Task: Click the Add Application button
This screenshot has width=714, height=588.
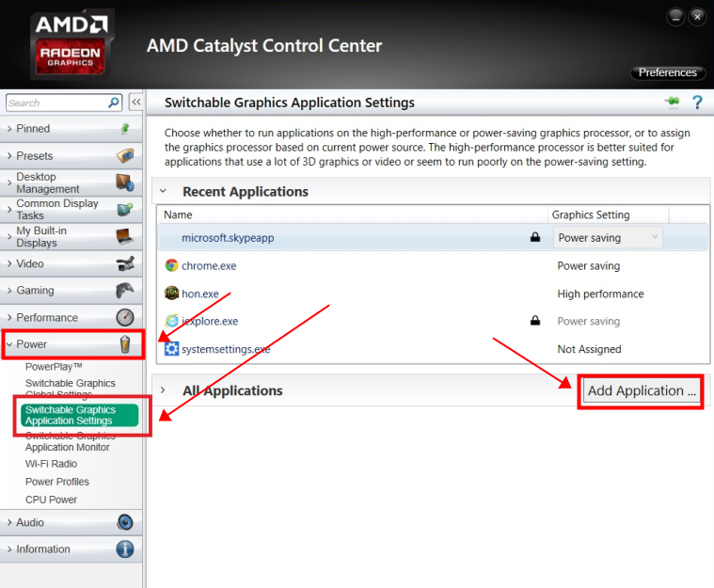Action: 642,390
